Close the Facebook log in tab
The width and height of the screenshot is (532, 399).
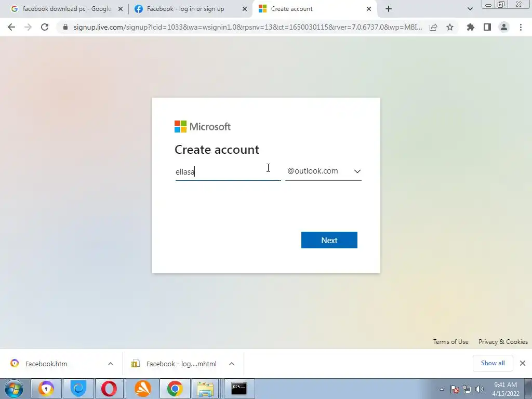245,9
